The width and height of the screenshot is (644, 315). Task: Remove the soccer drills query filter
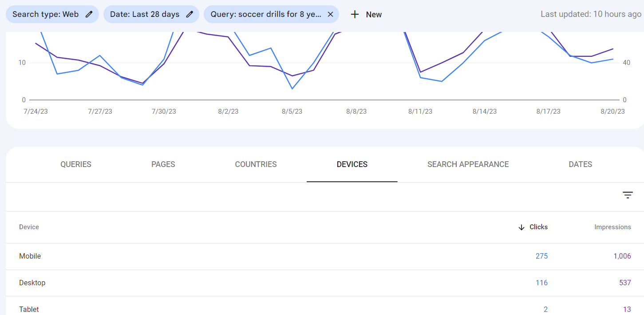coord(330,14)
